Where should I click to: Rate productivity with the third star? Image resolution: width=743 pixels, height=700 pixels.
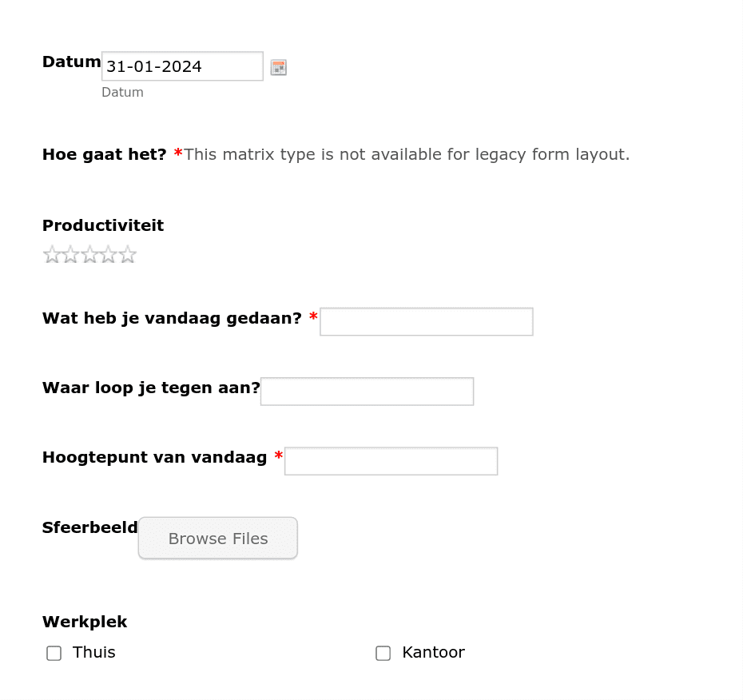[89, 254]
